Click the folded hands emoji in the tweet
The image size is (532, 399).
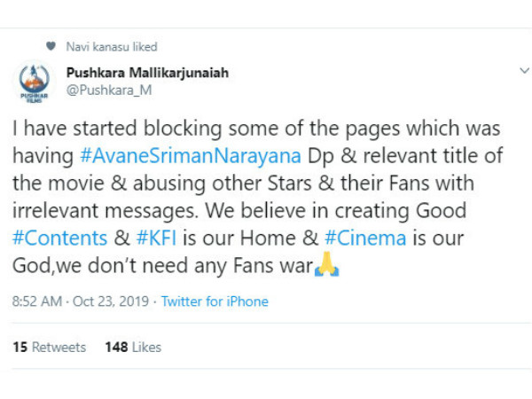[327, 266]
